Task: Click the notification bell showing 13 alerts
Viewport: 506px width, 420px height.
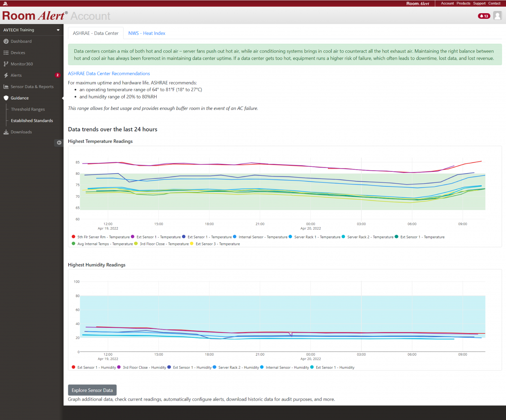Action: (484, 16)
